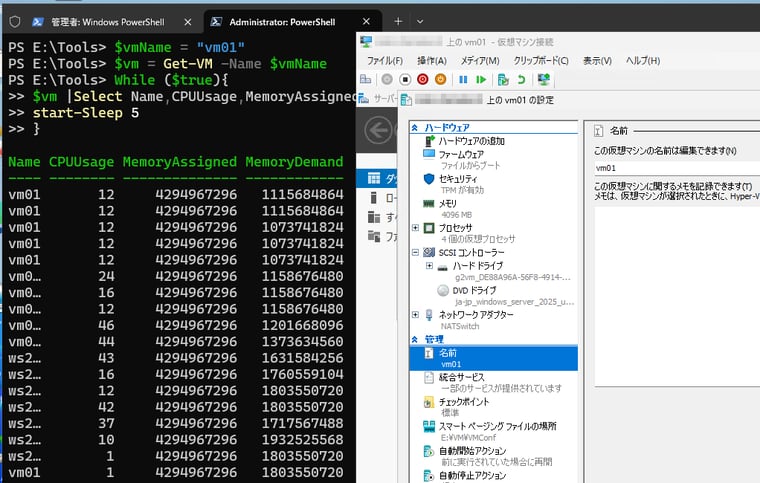
Task: Open the クリップボード(C) menu
Action: (541, 61)
